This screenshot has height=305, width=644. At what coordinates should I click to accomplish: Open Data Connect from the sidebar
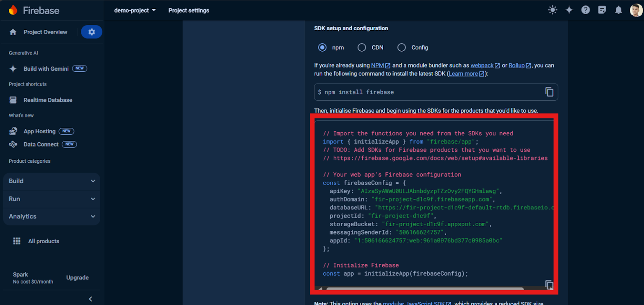coord(41,144)
